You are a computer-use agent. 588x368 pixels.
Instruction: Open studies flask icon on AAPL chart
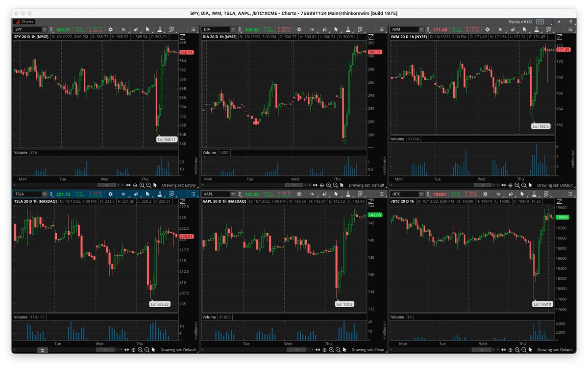[349, 194]
